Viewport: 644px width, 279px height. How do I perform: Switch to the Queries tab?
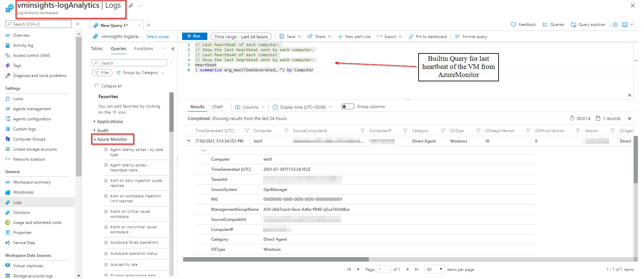(119, 49)
